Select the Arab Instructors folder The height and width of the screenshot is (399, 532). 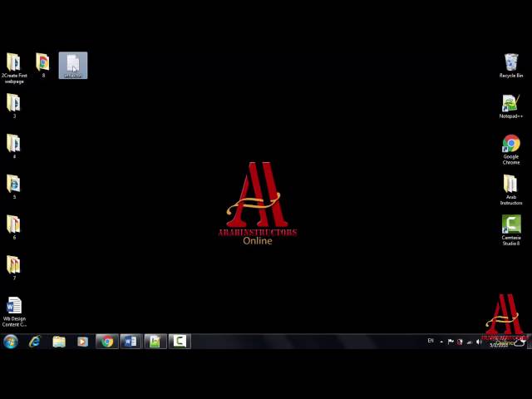[x=511, y=190]
